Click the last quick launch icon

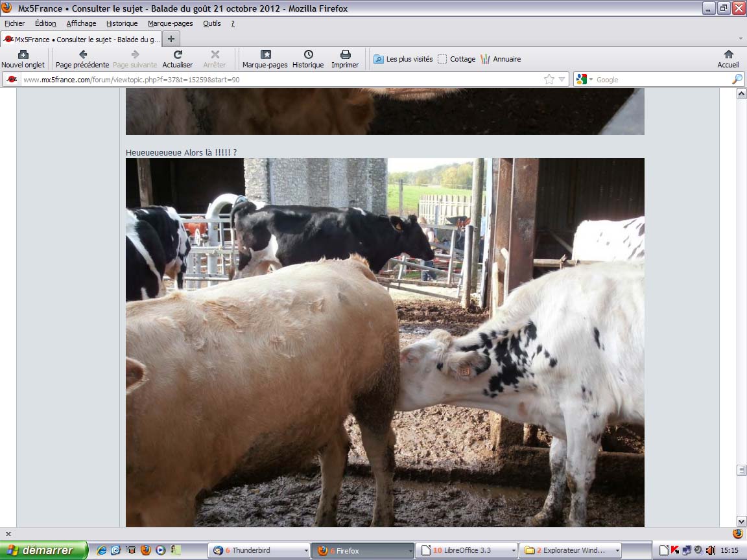176,550
